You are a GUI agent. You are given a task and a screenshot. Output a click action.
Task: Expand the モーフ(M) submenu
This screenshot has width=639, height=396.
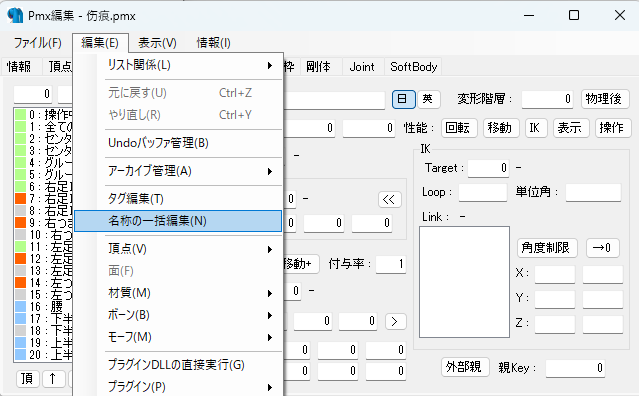coord(178,337)
